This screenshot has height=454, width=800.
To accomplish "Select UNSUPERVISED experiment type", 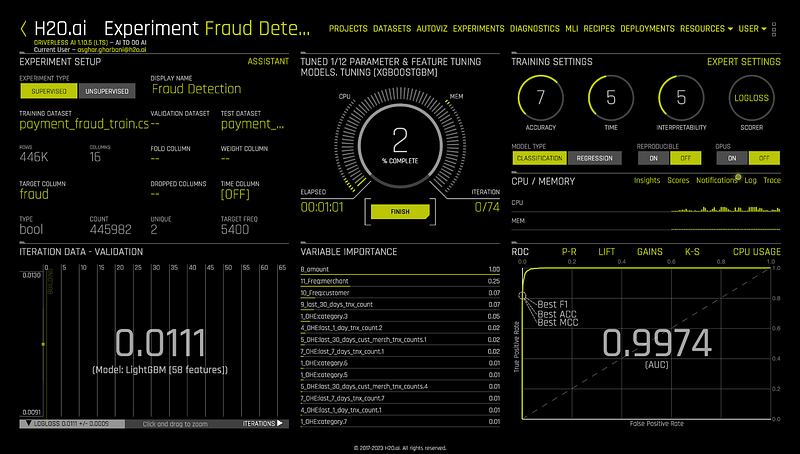I will pyautogui.click(x=107, y=91).
